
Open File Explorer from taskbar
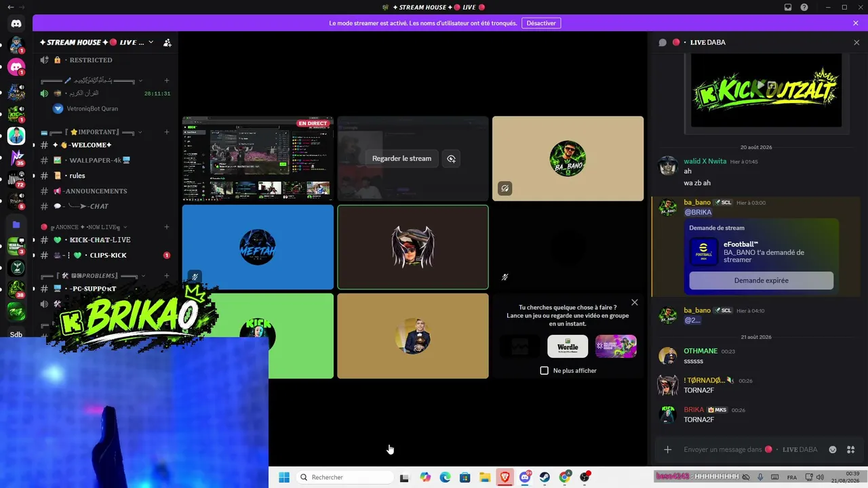pyautogui.click(x=485, y=477)
